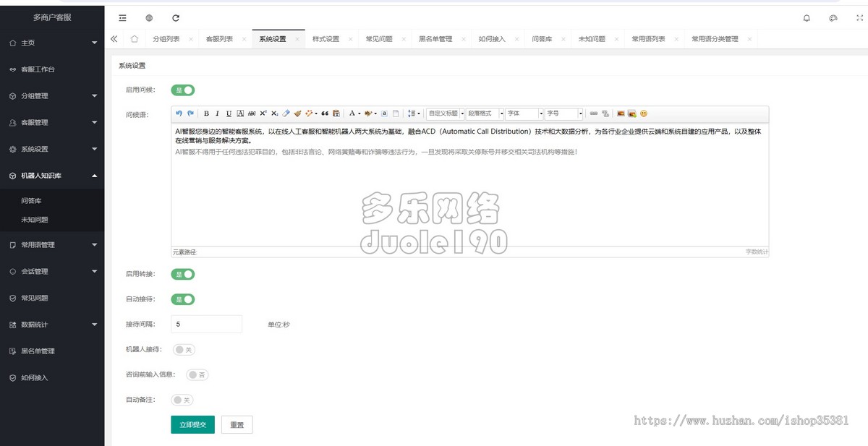
Task: Switch to the 常用语分类管理 tab
Action: (715, 39)
